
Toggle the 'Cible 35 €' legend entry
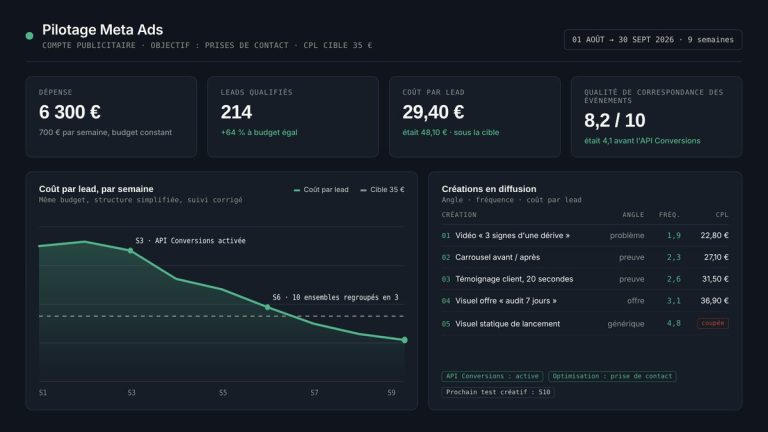click(382, 190)
